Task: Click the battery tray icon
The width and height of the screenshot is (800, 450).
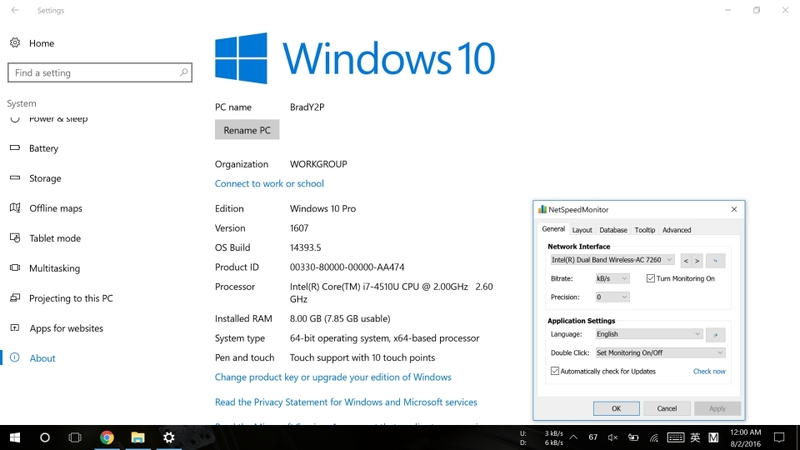Action: pyautogui.click(x=633, y=437)
